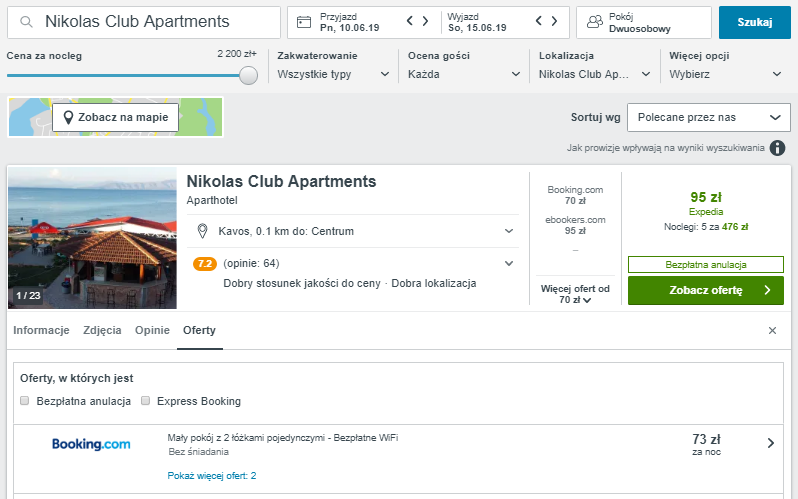Go to next departure date arrow
The height and width of the screenshot is (499, 798).
pos(554,21)
